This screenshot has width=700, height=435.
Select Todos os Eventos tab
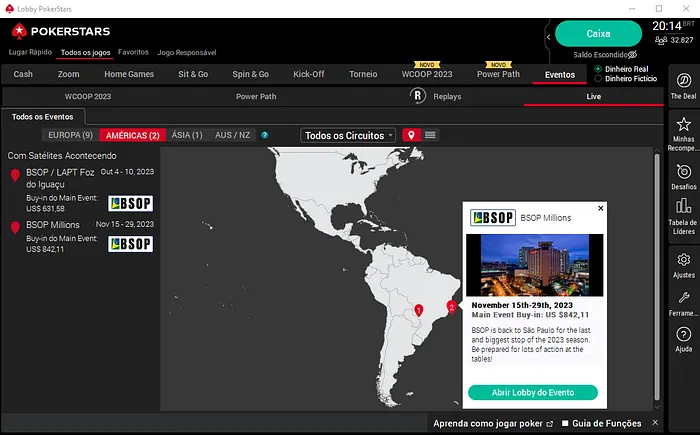point(42,117)
